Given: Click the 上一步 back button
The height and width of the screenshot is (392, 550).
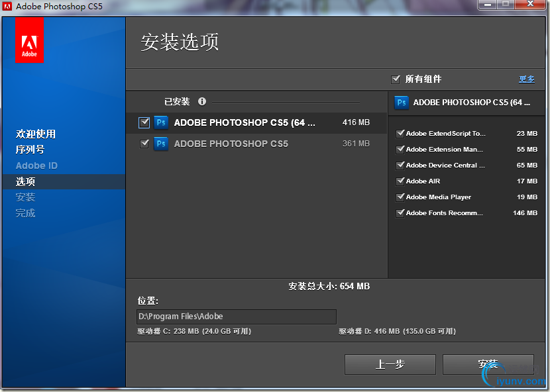Looking at the screenshot, I should tap(390, 365).
